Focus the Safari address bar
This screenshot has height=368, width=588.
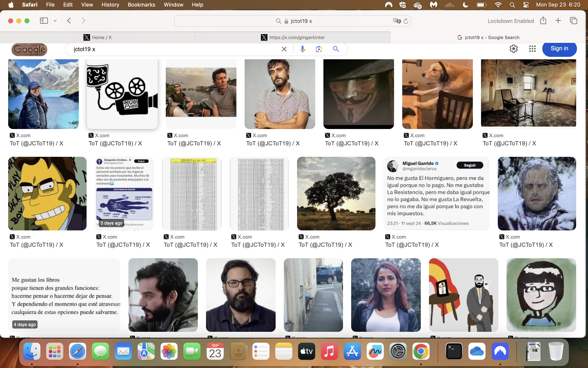(293, 21)
